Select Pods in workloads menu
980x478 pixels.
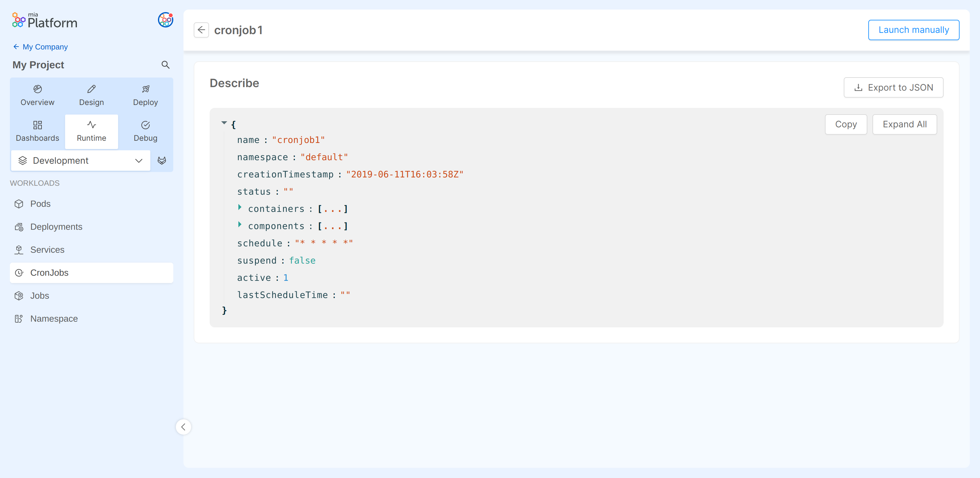(x=40, y=204)
